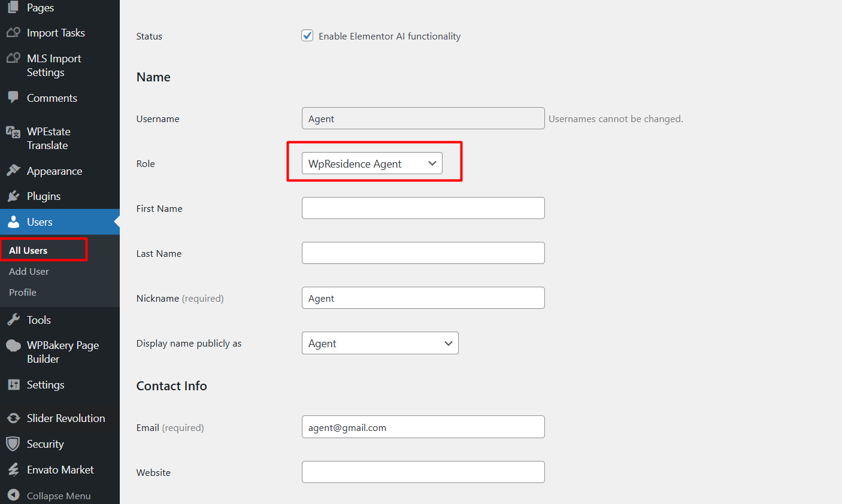842x504 pixels.
Task: Click the Role label
Action: [x=146, y=163]
